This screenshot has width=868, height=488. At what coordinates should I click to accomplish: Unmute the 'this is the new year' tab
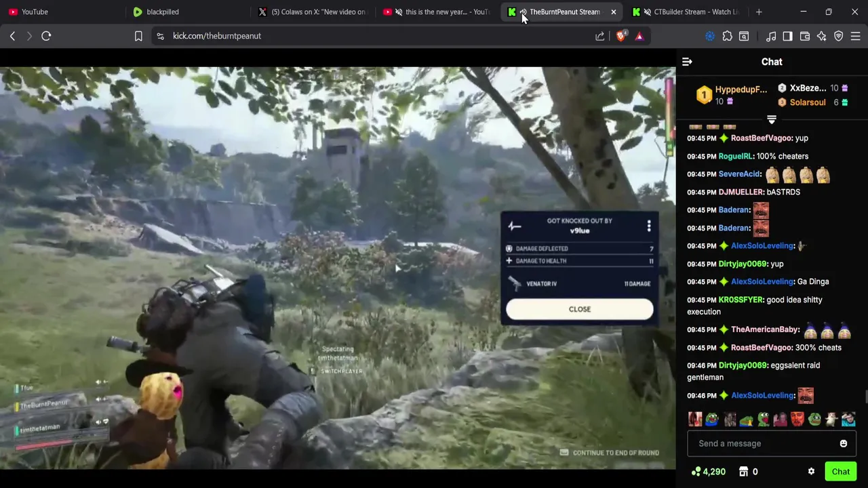coord(399,12)
